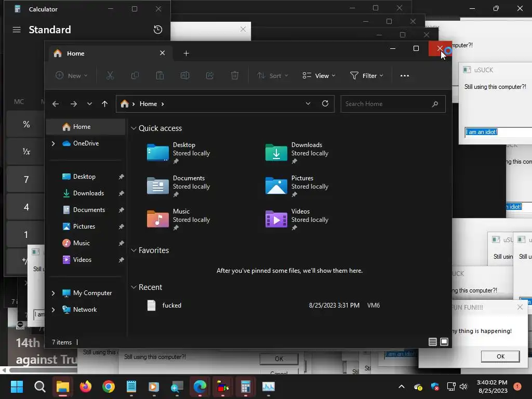Screen dimensions: 532x399
Task: Click the Share icon in Explorer toolbar
Action: click(210, 75)
